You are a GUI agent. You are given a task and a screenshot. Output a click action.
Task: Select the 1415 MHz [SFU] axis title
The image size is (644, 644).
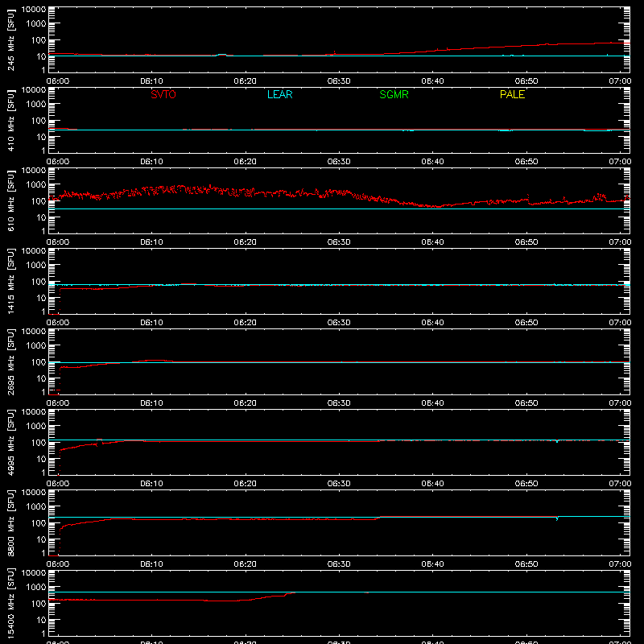[11, 281]
